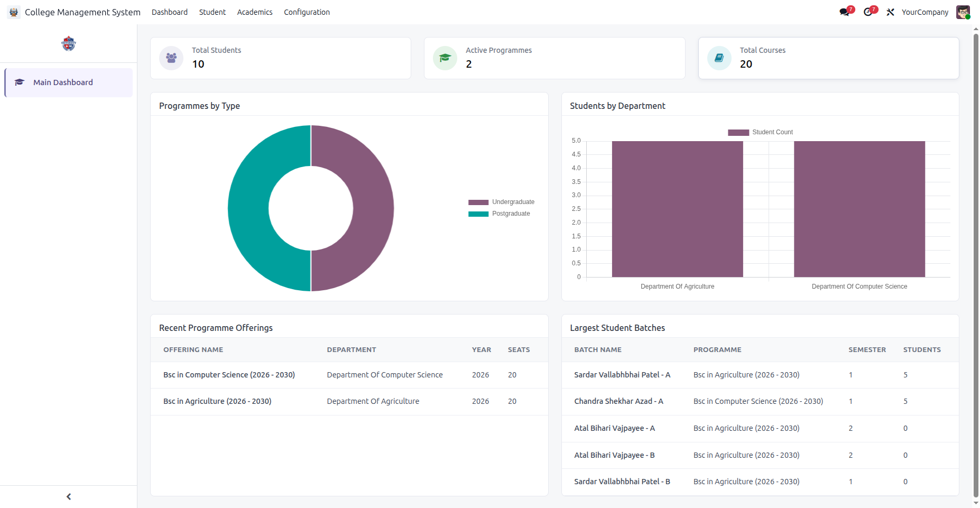Open Bsc in Agriculture (2026 - 2030) offering row
The image size is (980, 508).
[349, 402]
